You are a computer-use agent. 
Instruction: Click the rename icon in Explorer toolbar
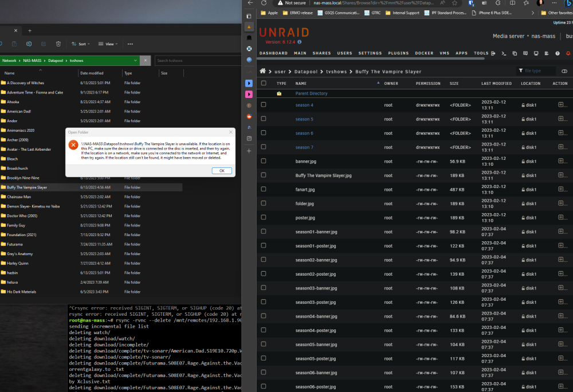[x=29, y=44]
